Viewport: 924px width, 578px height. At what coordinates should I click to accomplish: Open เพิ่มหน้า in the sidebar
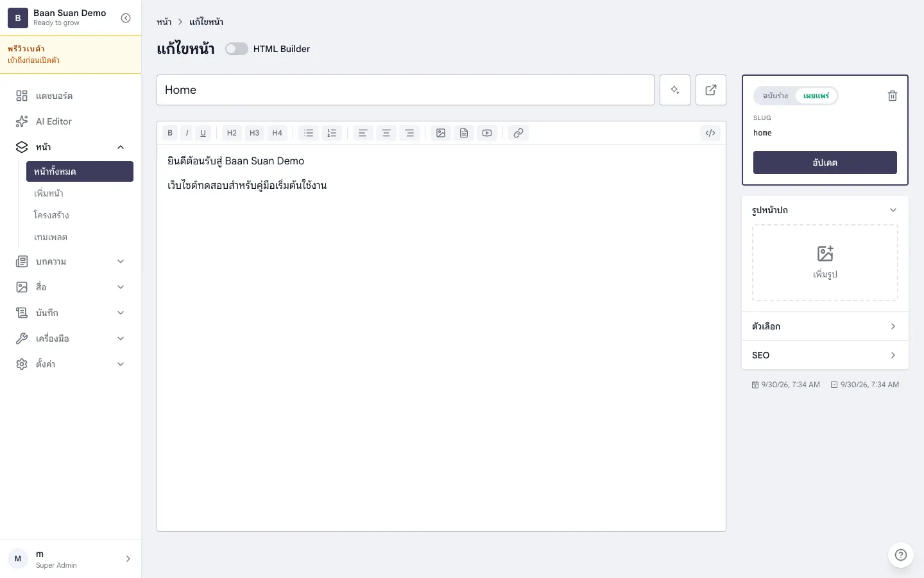80,193
